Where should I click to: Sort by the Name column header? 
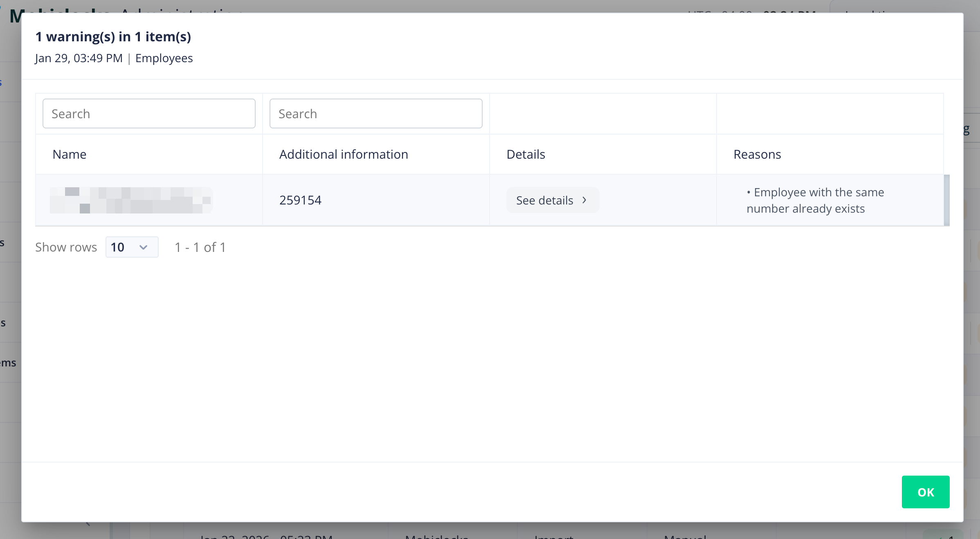(70, 154)
